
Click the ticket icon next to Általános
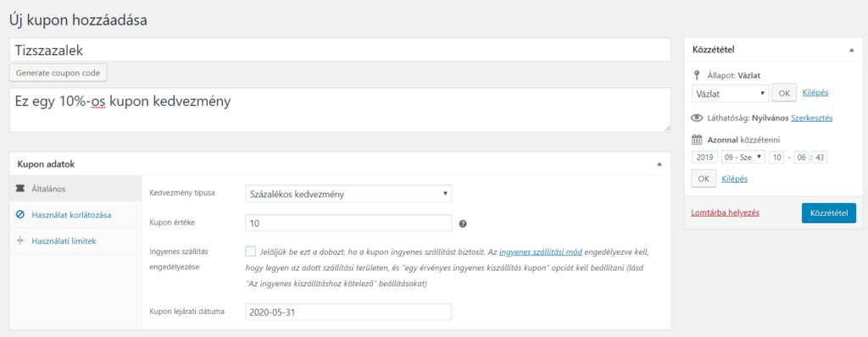tap(20, 189)
